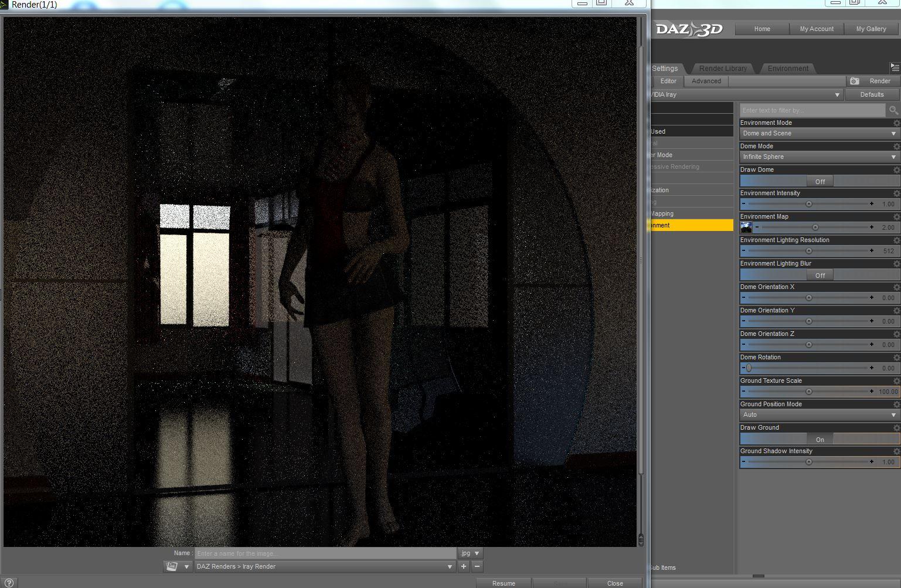Click the Resume button

[504, 583]
